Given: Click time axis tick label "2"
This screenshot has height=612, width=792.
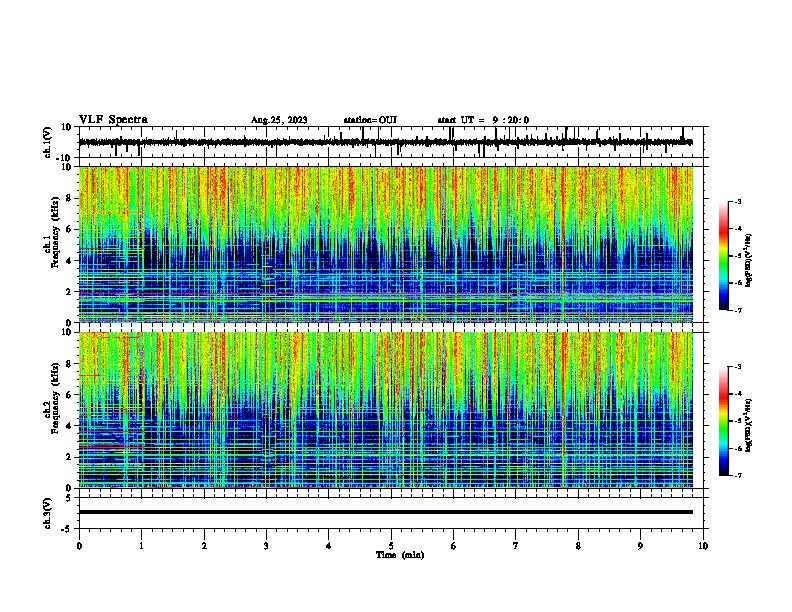Looking at the screenshot, I should pos(204,546).
